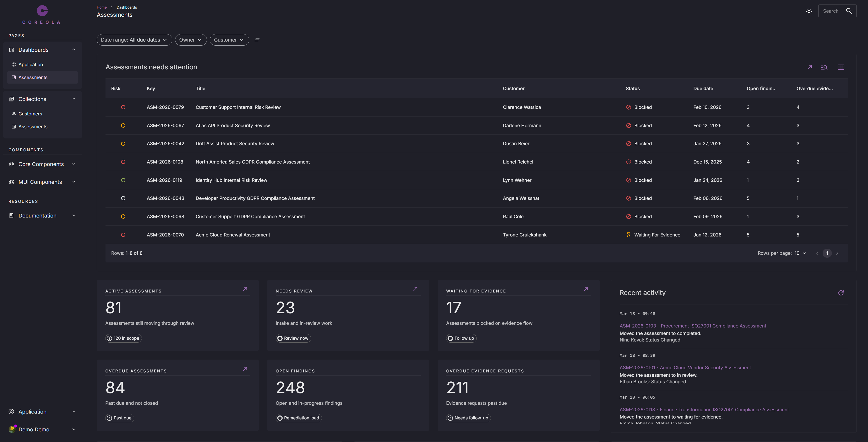Open ASM-2026-0103 Procurement activity link
Viewport: 868px width, 442px height.
tap(692, 326)
